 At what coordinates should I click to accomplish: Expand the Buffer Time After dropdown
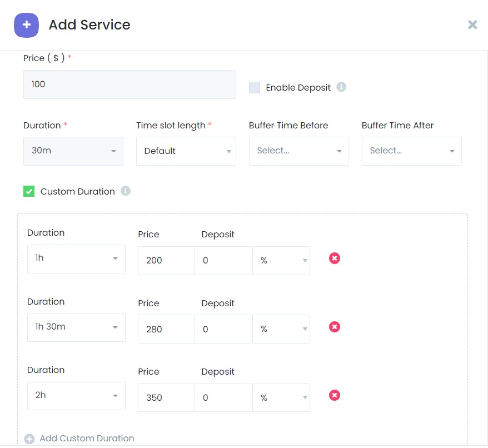point(412,151)
